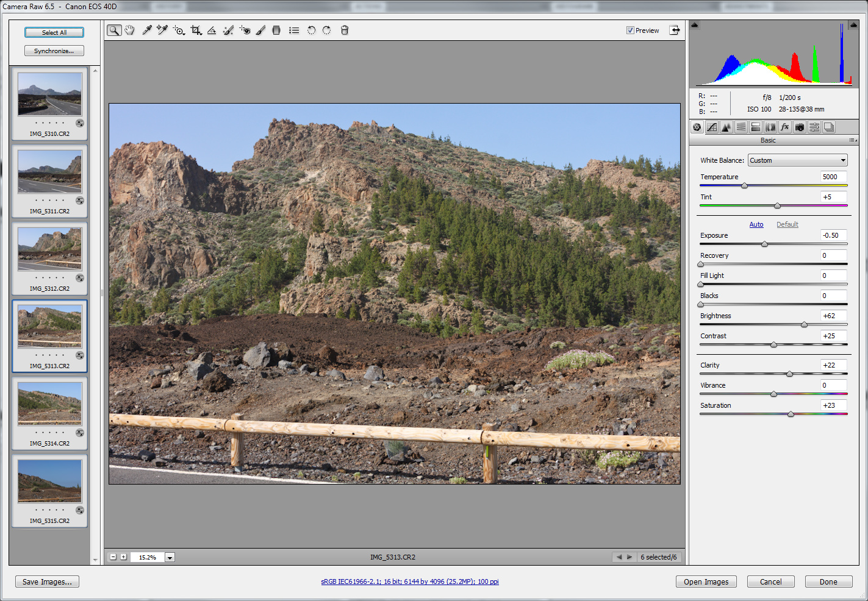Activate the Straighten tool
Screen dimensions: 868x601
212,30
